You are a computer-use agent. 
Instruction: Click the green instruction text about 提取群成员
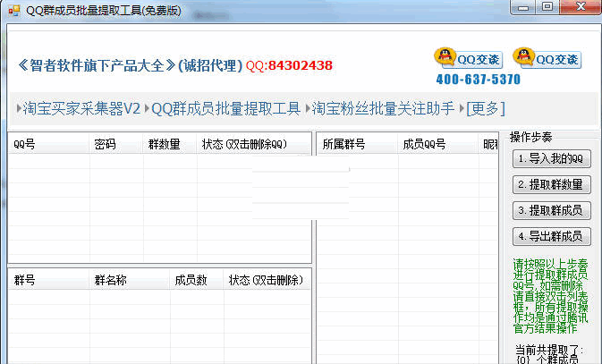coord(551,296)
